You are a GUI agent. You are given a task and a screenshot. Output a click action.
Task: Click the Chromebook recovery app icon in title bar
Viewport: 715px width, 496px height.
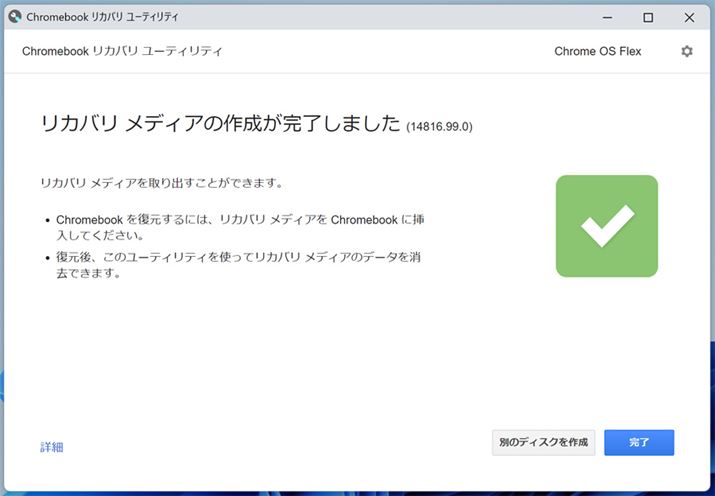pos(15,17)
